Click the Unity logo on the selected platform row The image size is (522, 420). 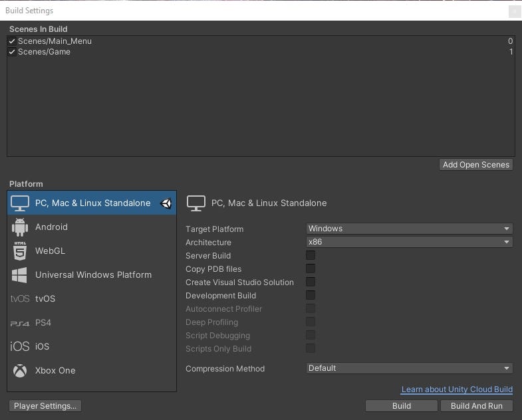(x=166, y=203)
